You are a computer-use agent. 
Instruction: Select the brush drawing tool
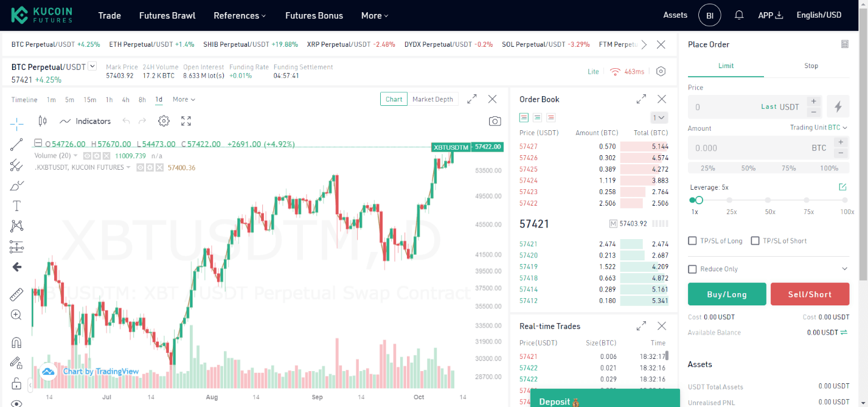click(x=16, y=186)
